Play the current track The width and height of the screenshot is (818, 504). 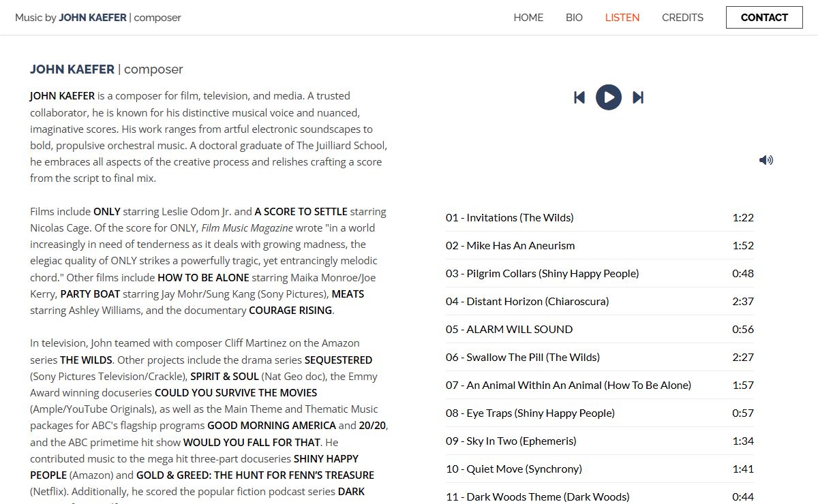click(x=609, y=97)
